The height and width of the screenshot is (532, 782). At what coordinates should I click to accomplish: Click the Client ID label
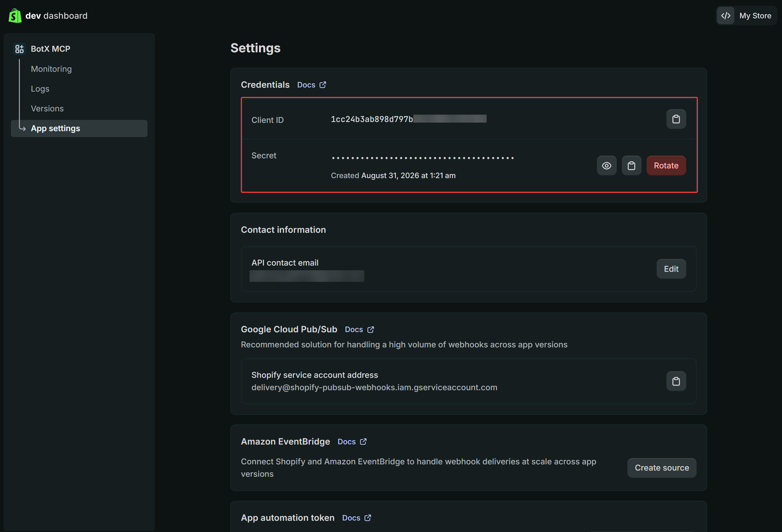[x=268, y=120]
